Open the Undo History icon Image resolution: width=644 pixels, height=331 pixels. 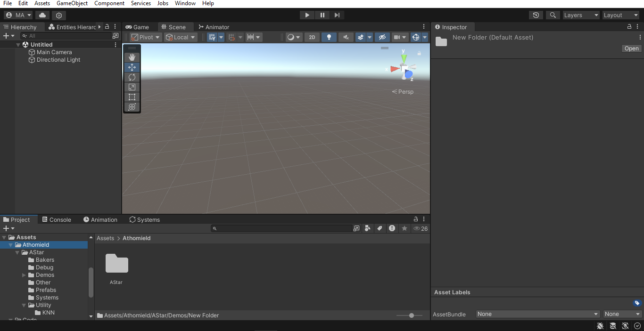pos(536,15)
